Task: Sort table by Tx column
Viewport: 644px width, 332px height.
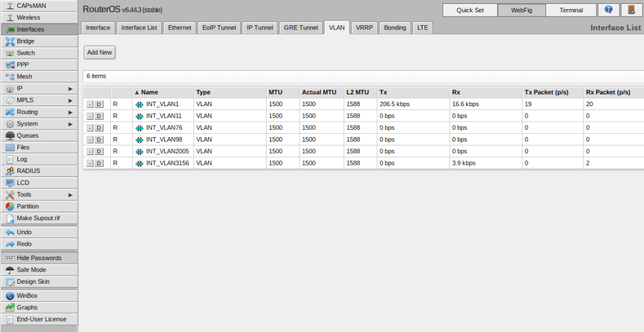Action: pyautogui.click(x=413, y=93)
